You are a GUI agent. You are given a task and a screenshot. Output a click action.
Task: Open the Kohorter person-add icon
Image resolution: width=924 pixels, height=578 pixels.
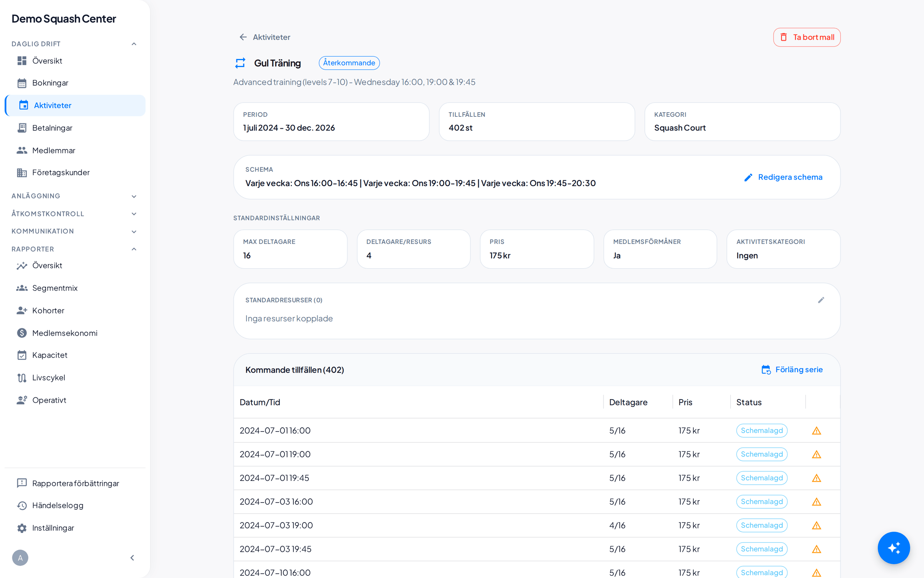[x=22, y=311]
